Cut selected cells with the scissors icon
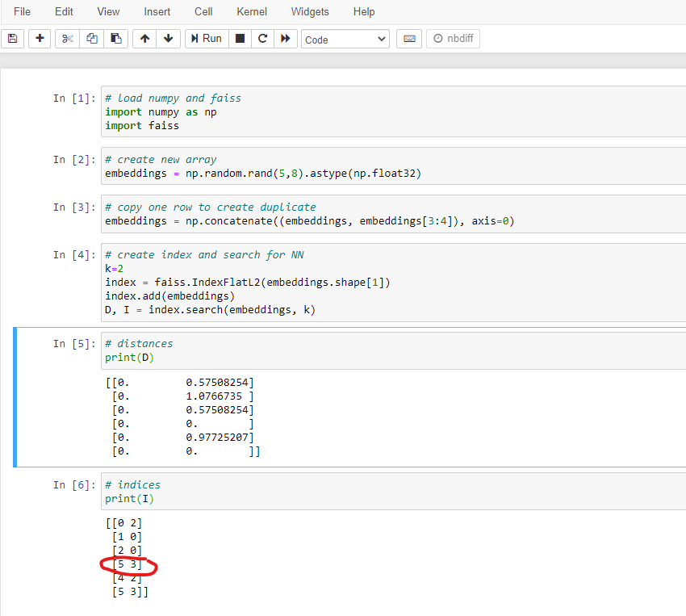 67,39
